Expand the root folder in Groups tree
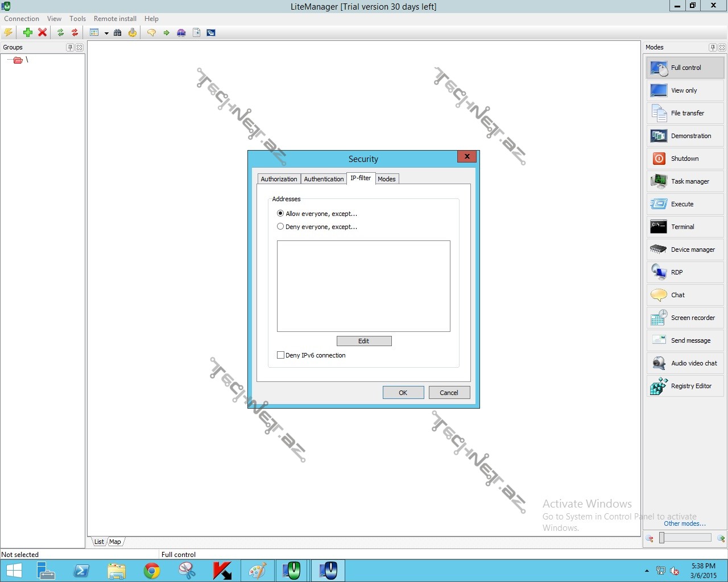728x582 pixels. tap(18, 60)
